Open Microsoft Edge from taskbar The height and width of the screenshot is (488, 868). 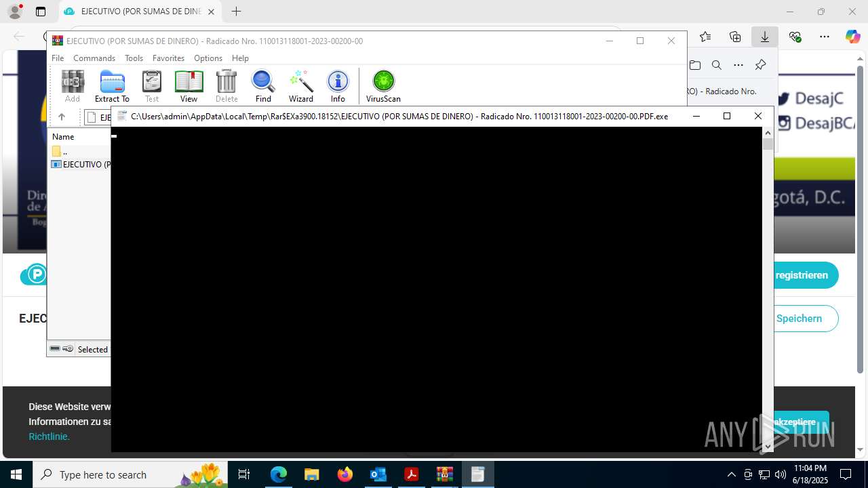click(279, 474)
